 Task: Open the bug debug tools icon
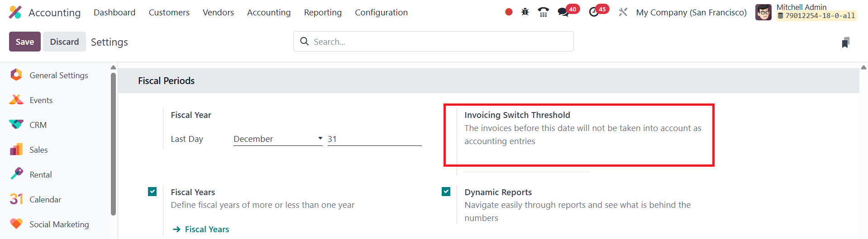click(x=525, y=12)
